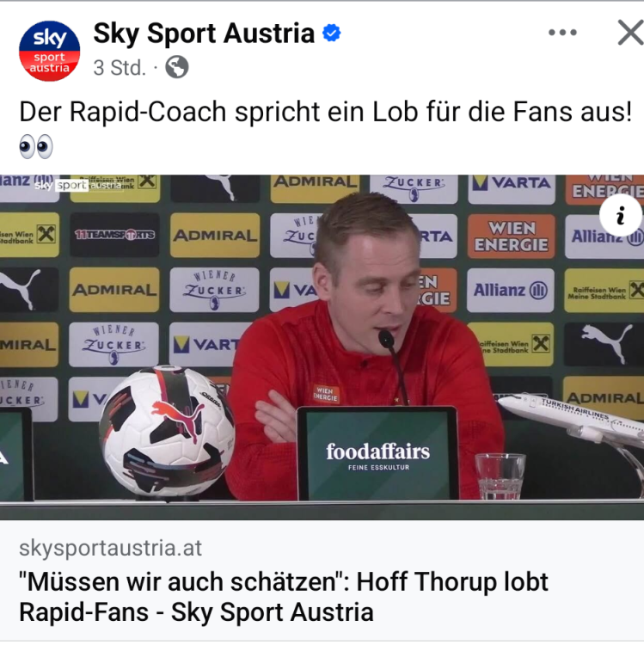Open the skysportaustria.at domain link
Viewport: 644px width, 645px height.
click(x=111, y=549)
